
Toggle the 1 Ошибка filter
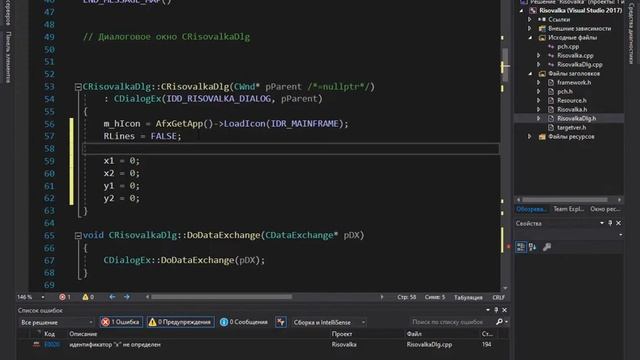tap(121, 322)
